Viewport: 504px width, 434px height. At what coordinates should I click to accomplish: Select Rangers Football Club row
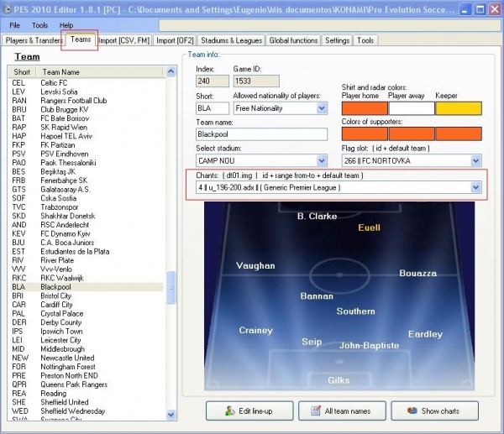click(87, 101)
